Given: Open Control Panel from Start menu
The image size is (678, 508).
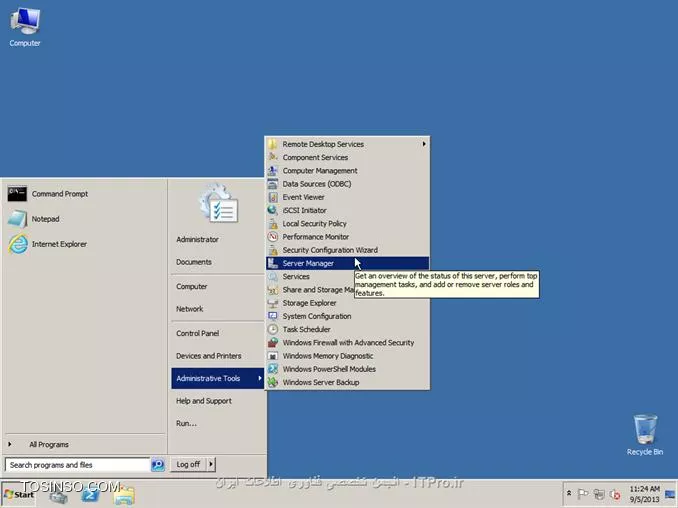Looking at the screenshot, I should point(198,333).
